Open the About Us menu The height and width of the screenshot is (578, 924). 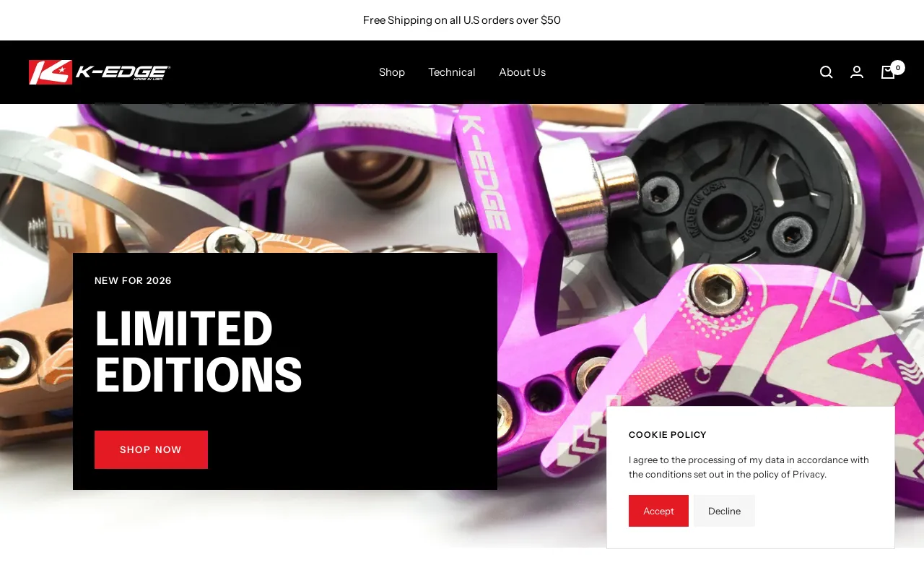[522, 72]
